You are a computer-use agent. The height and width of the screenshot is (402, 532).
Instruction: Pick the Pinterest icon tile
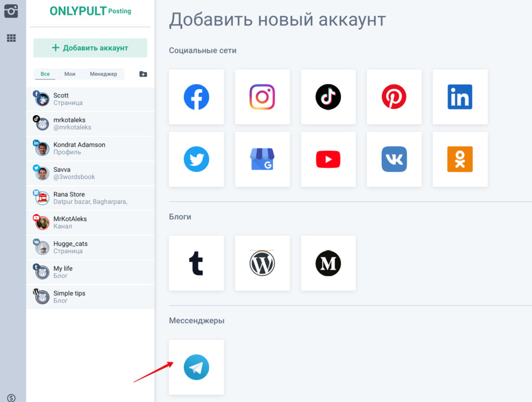(x=394, y=97)
